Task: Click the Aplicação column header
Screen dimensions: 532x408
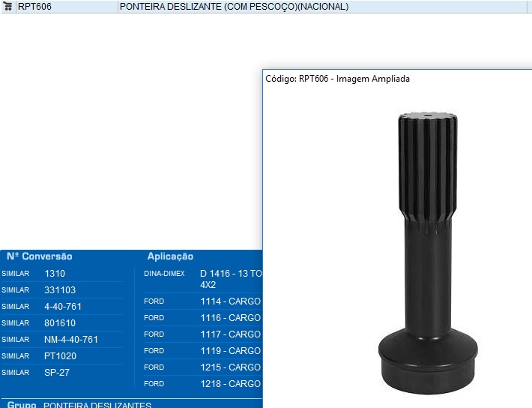Action: pyautogui.click(x=170, y=256)
